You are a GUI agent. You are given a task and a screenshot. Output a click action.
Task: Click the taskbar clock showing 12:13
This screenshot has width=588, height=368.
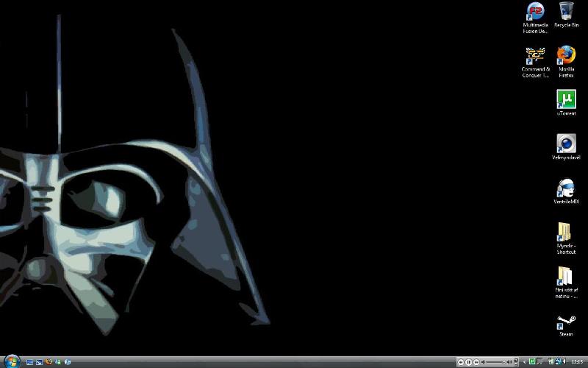tap(577, 361)
